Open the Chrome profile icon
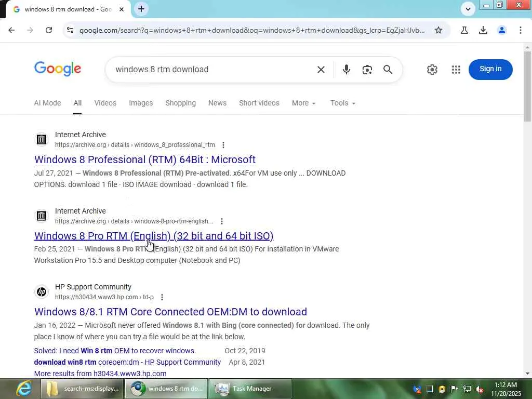532x399 pixels. (502, 30)
